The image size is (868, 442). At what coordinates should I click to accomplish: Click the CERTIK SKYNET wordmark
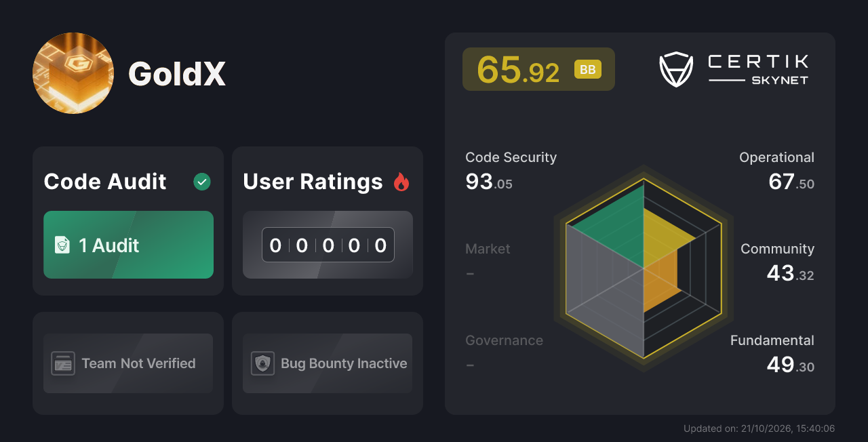pyautogui.click(x=758, y=69)
